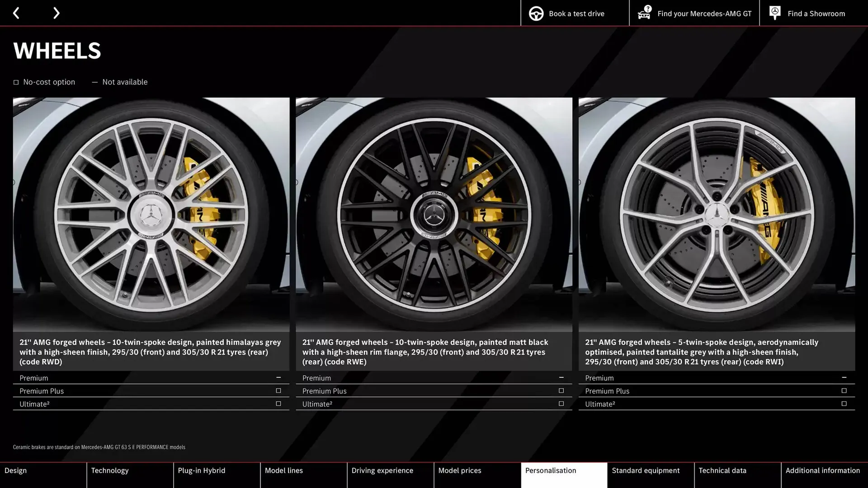The image size is (868, 488).
Task: Select the WHEELS page heading
Action: point(57,50)
